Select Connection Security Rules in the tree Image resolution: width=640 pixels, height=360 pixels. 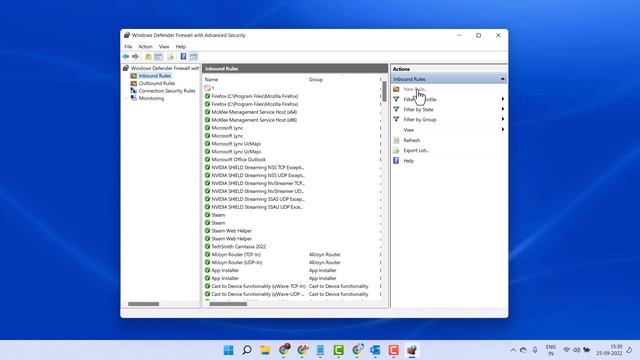click(167, 91)
